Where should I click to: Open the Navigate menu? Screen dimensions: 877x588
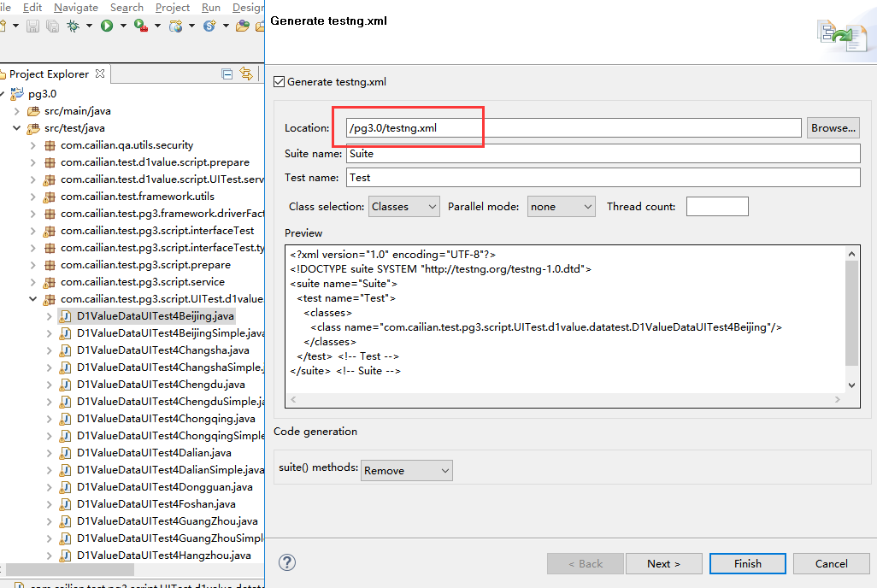point(76,8)
